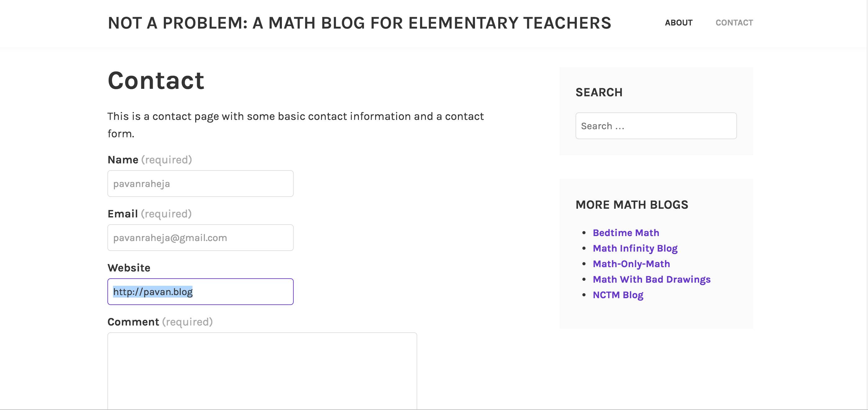
Task: Click the blog site title link
Action: [359, 23]
